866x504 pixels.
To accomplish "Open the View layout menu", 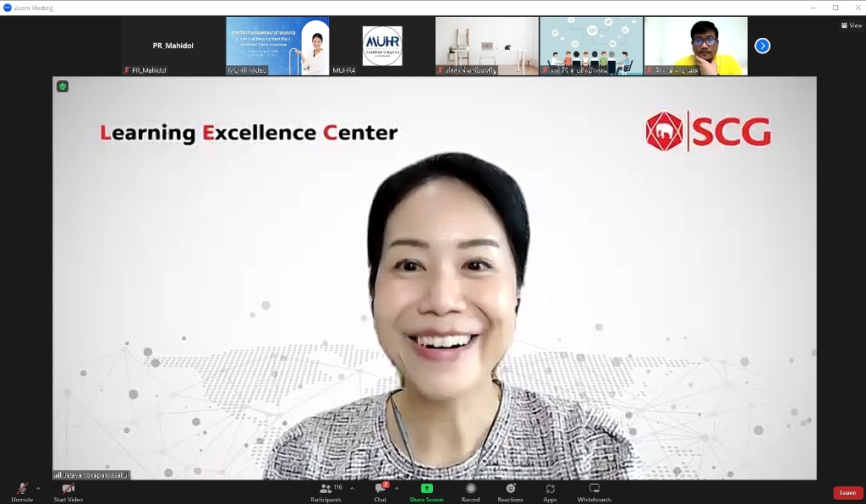I will tap(850, 25).
